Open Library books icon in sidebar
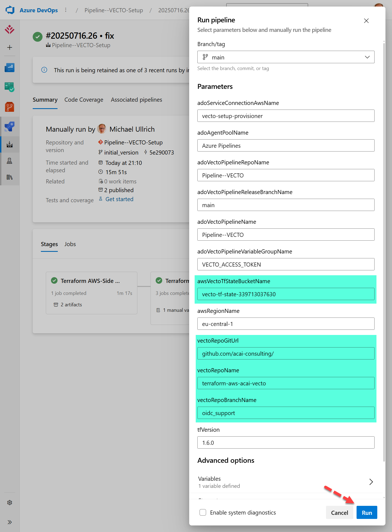 coord(10,177)
